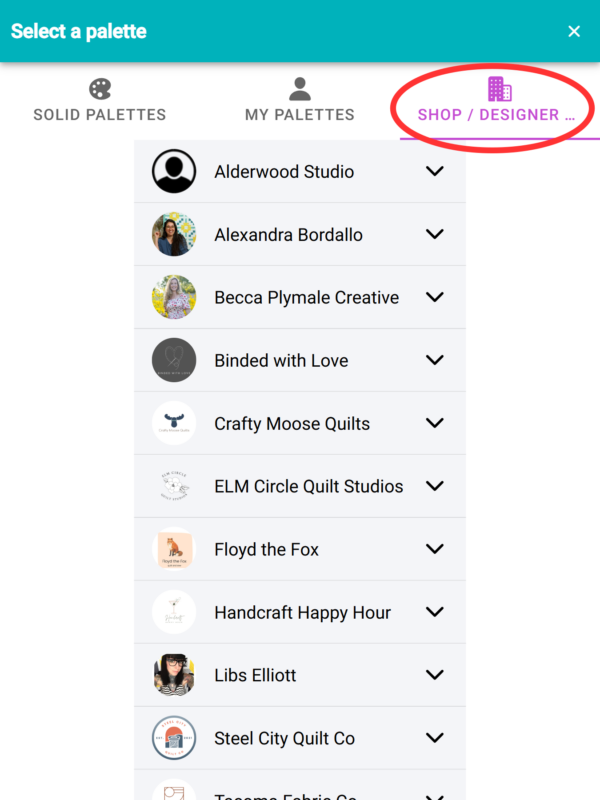Expand the Alexandra Bordallo palette list
This screenshot has height=800, width=600.
point(434,234)
